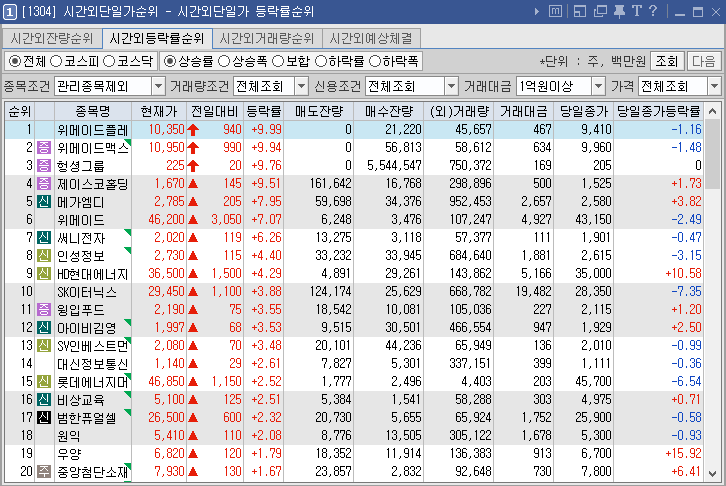Select the 코스닥 radio button
Image resolution: width=726 pixels, height=486 pixels.
[x=109, y=61]
